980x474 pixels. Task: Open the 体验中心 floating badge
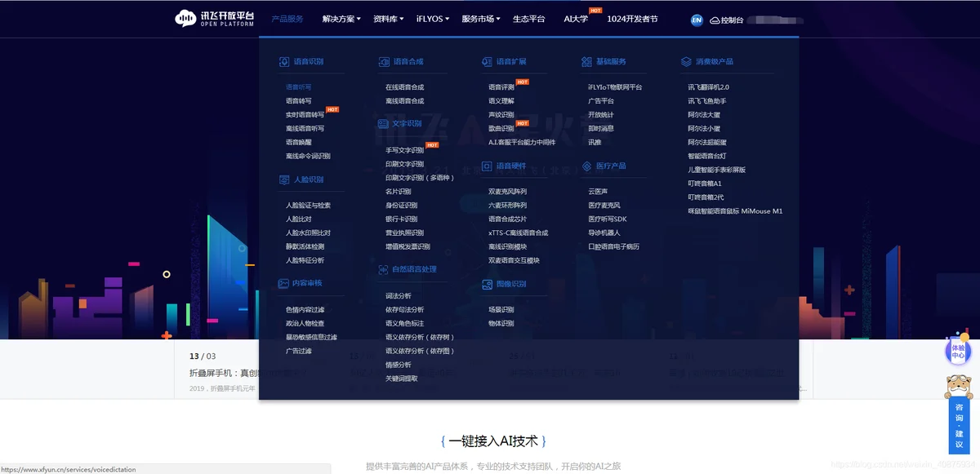pyautogui.click(x=959, y=351)
